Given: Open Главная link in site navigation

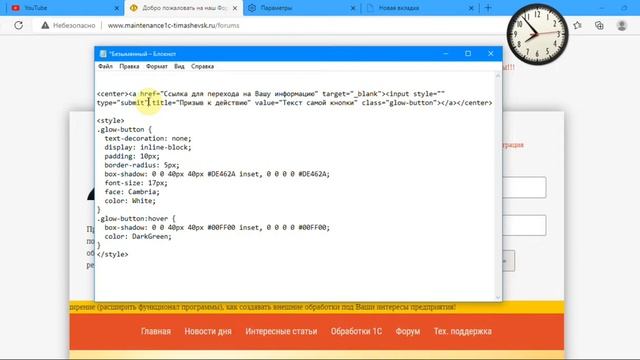Looking at the screenshot, I should (x=156, y=331).
